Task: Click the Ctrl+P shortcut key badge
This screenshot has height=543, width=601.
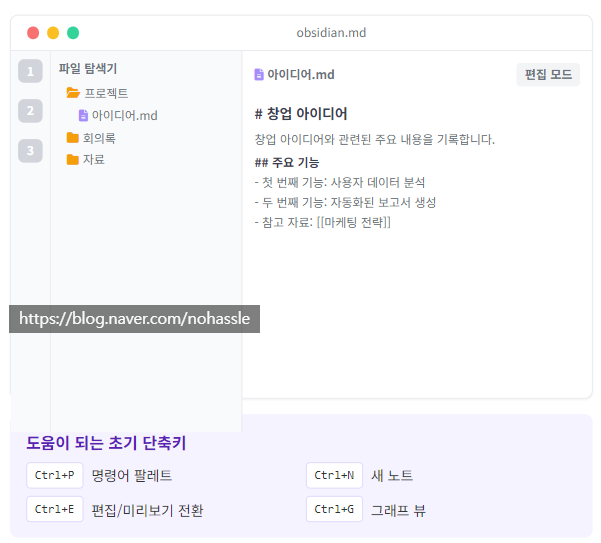Action: coord(54,475)
